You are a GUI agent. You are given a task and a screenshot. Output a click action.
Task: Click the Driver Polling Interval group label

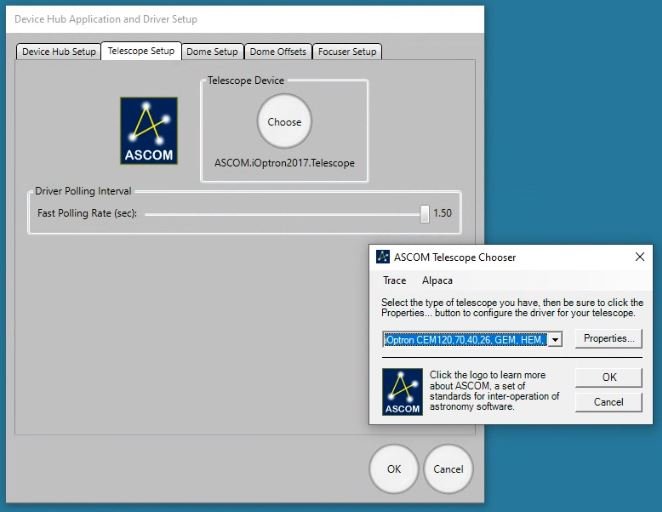83,191
